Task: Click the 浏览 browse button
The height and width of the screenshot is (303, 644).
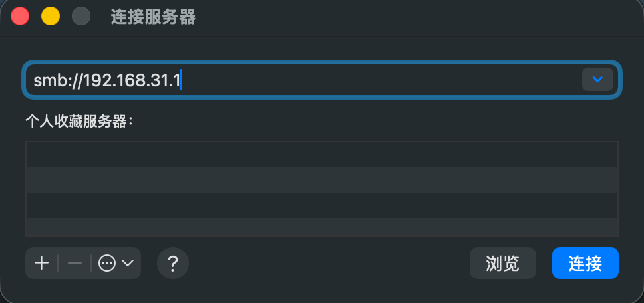Action: [x=503, y=263]
